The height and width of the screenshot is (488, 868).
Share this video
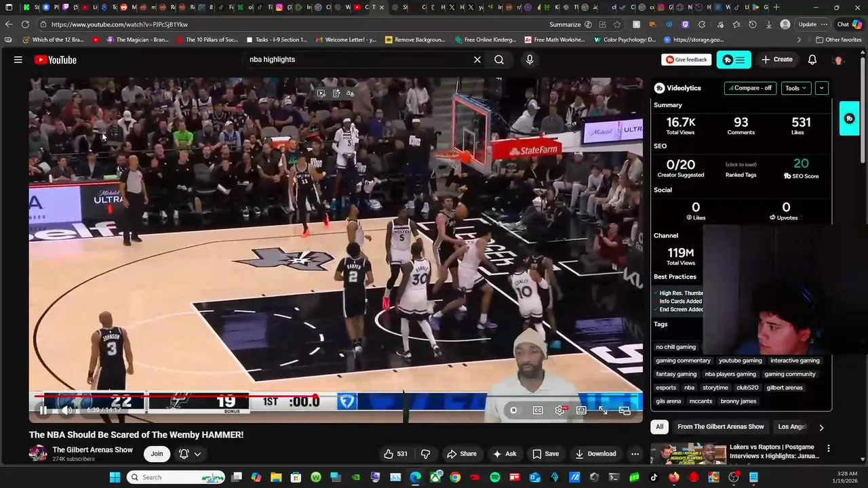point(461,454)
